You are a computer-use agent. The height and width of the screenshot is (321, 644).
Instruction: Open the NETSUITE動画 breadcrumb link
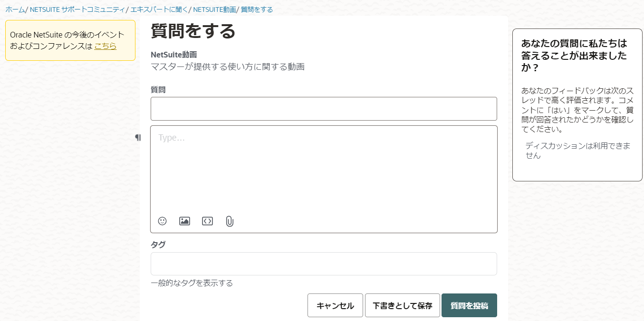214,9
